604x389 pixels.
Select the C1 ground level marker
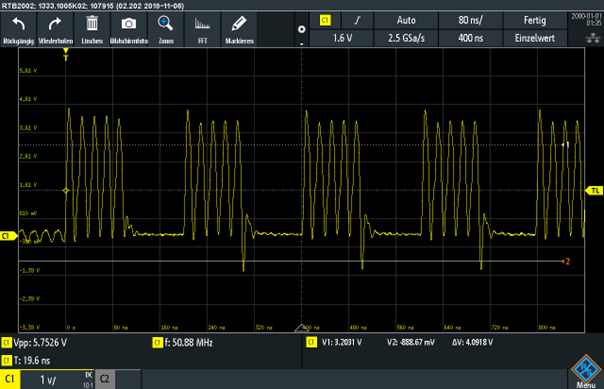[x=8, y=236]
